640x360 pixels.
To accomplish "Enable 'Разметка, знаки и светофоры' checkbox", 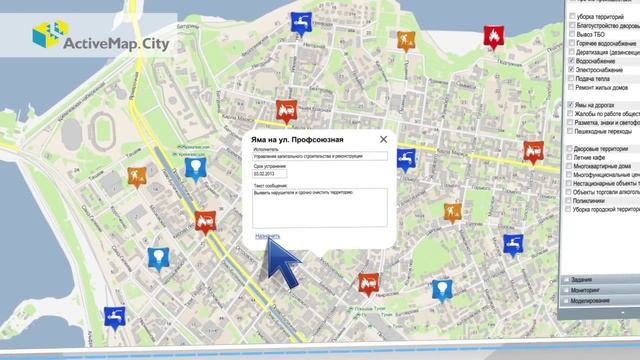I will [x=570, y=122].
